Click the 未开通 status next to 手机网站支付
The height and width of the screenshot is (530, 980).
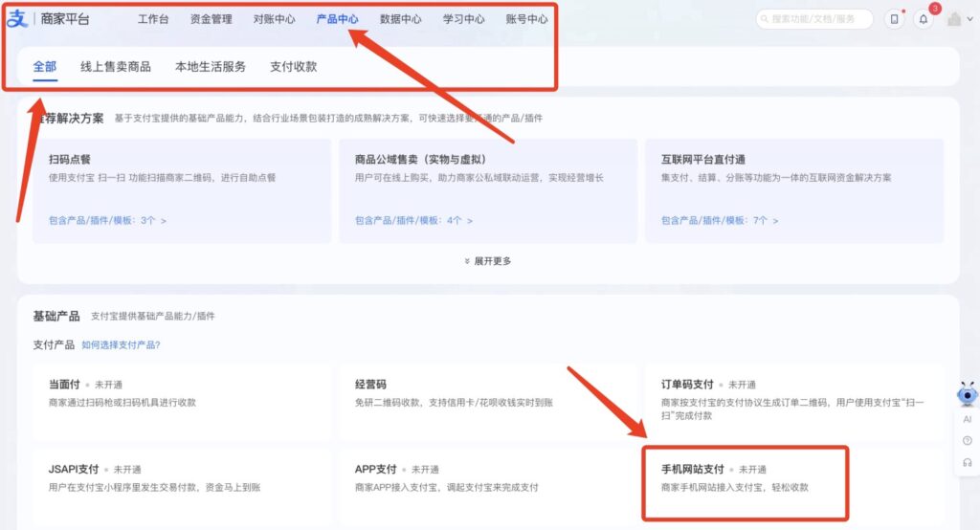752,470
